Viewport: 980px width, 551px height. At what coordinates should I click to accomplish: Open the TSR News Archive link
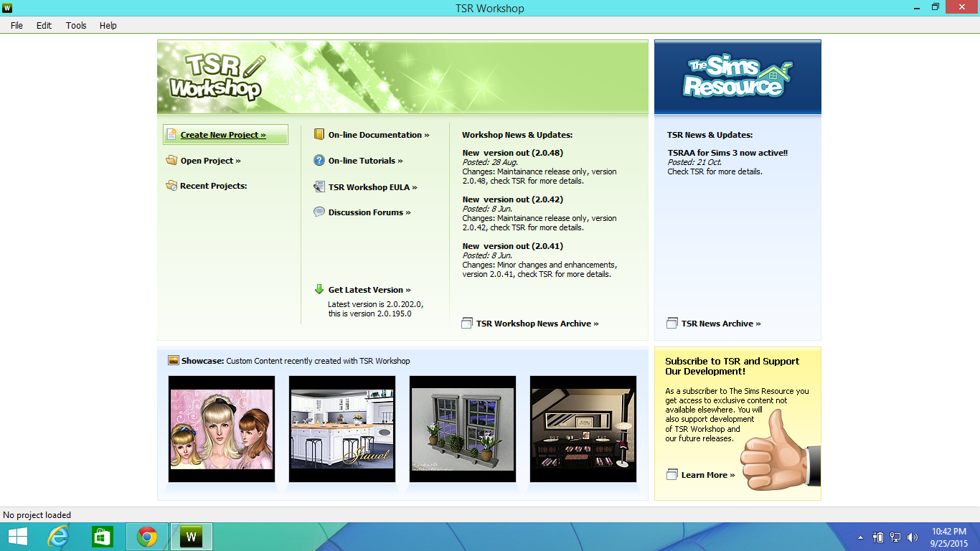coord(721,324)
